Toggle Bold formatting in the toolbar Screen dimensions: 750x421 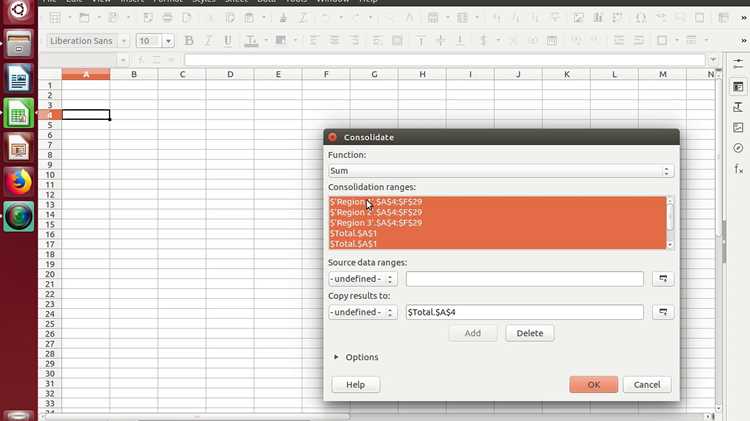tap(189, 41)
